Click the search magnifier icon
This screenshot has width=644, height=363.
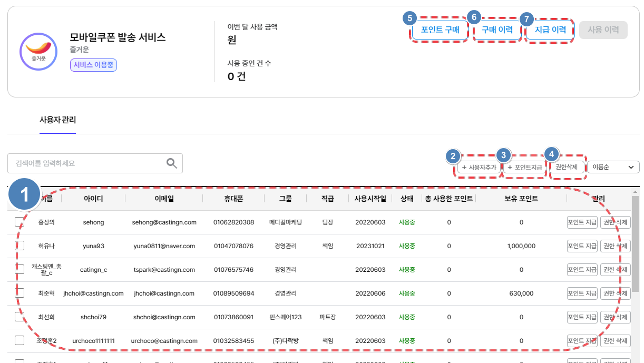click(172, 163)
